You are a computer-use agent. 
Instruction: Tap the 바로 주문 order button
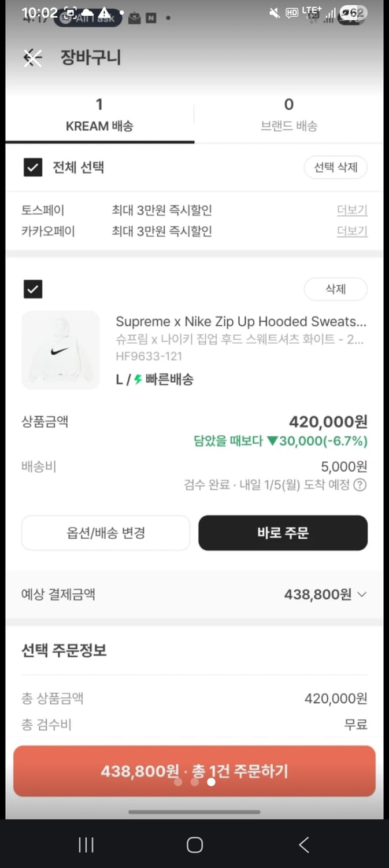(x=283, y=532)
